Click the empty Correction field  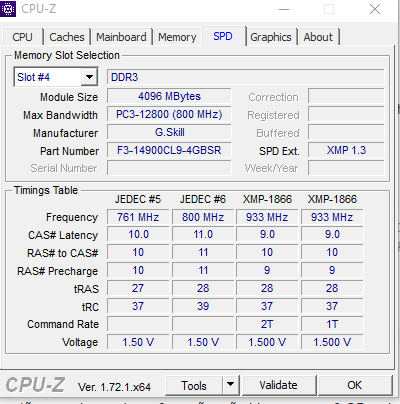click(346, 96)
